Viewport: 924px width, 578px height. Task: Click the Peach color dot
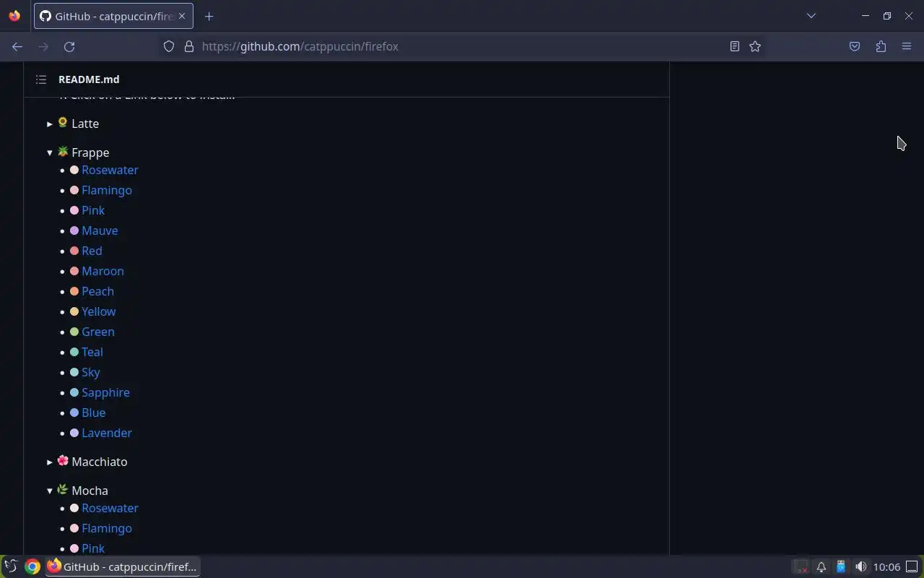[x=74, y=291]
